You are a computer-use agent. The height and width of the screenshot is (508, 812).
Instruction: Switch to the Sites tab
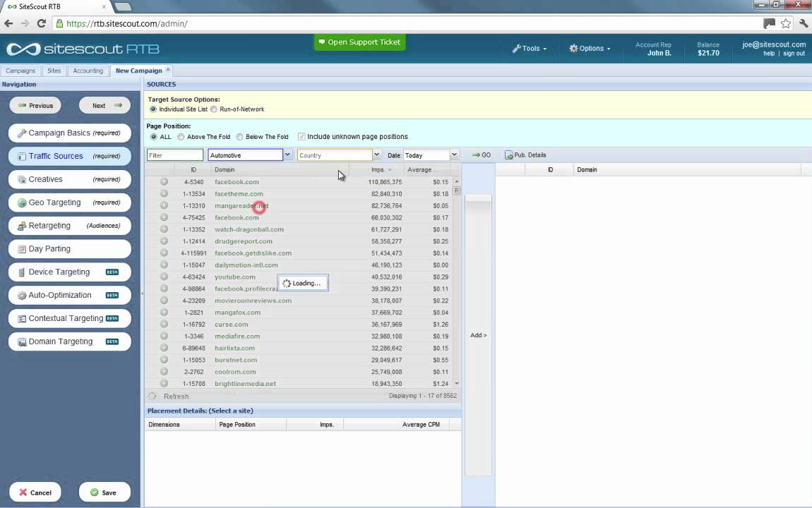coord(54,71)
